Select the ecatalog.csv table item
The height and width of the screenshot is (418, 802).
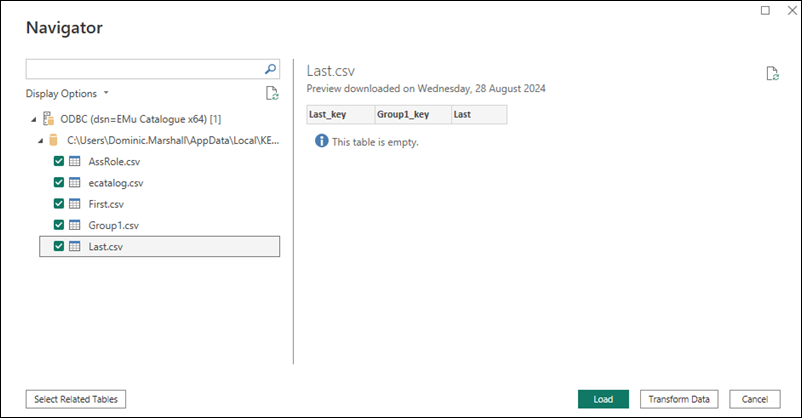[116, 183]
